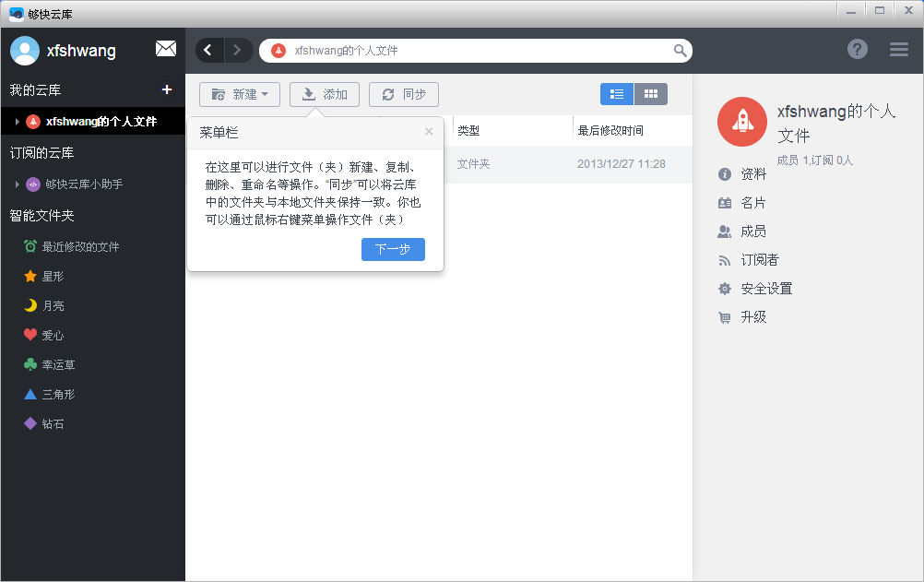The image size is (924, 582).
Task: Go forward with the right arrow
Action: click(238, 50)
